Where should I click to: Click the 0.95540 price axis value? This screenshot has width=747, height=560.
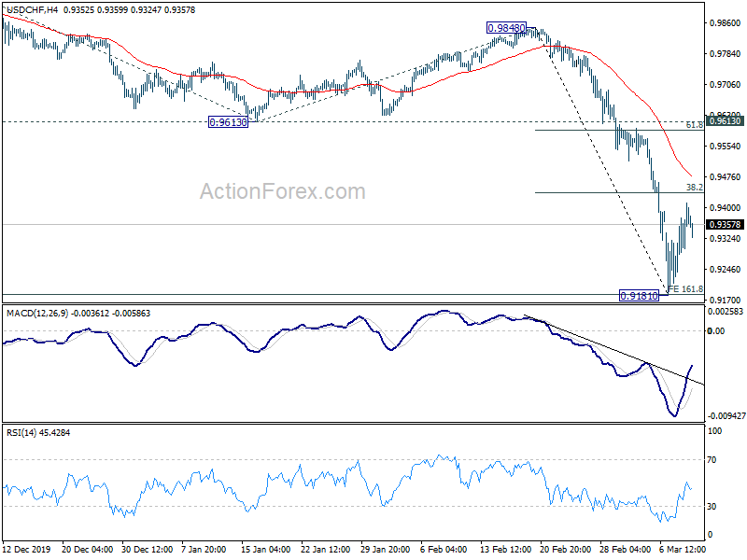click(x=726, y=147)
